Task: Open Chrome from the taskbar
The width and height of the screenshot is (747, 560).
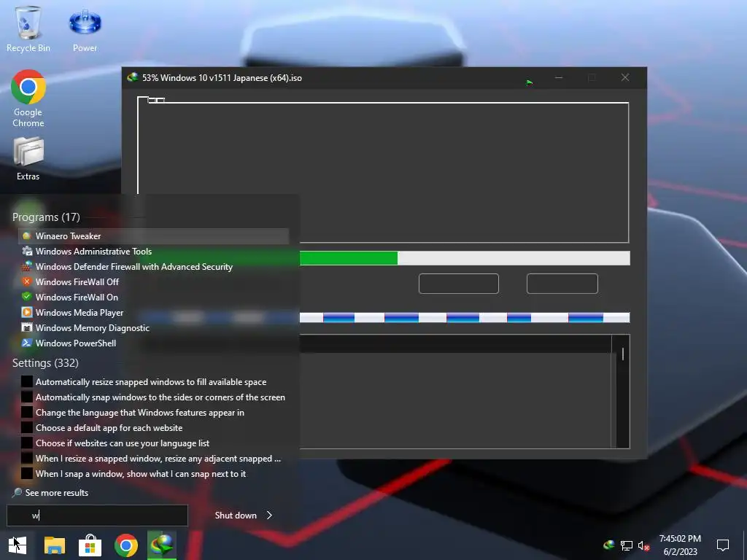Action: 125,545
